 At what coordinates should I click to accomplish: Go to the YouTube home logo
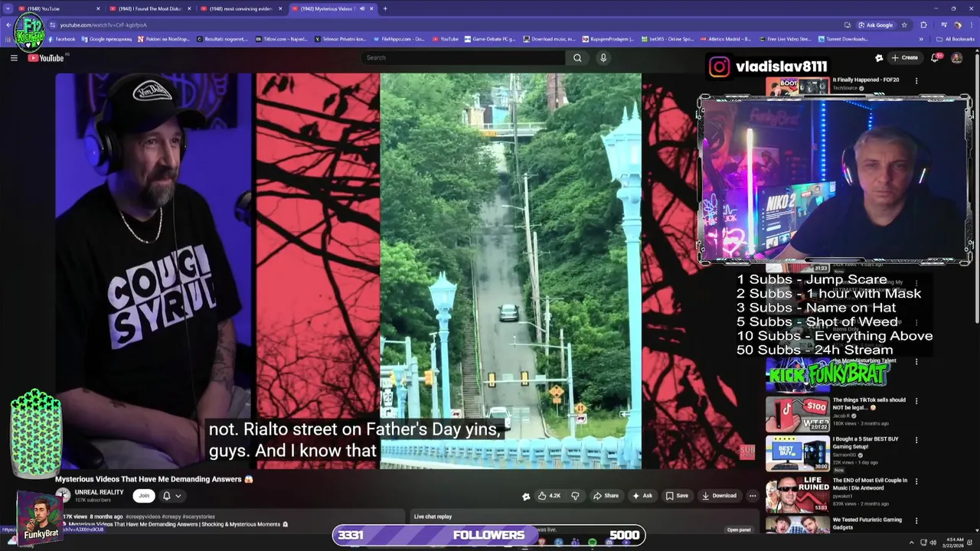point(46,58)
